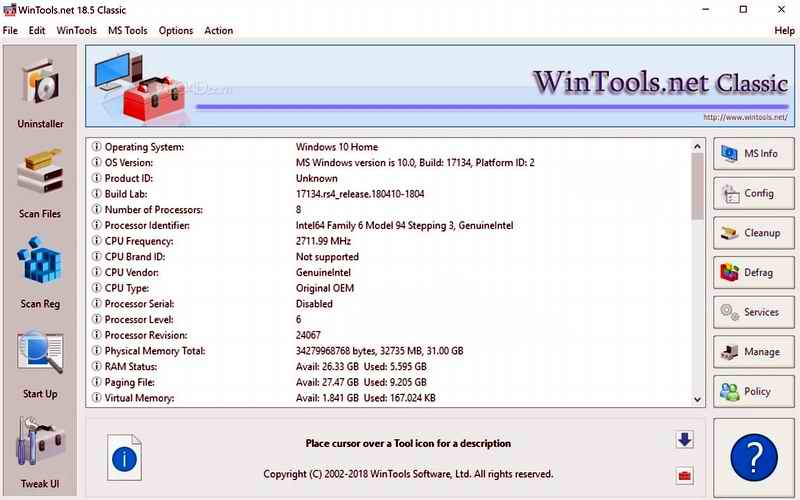Select the Start Up manager icon
Screen dimensions: 800x500
coord(40,360)
